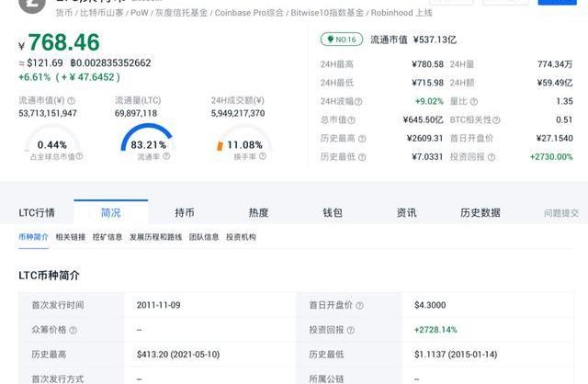The width and height of the screenshot is (588, 384).
Task: Open the 钱包 tab
Action: (333, 212)
